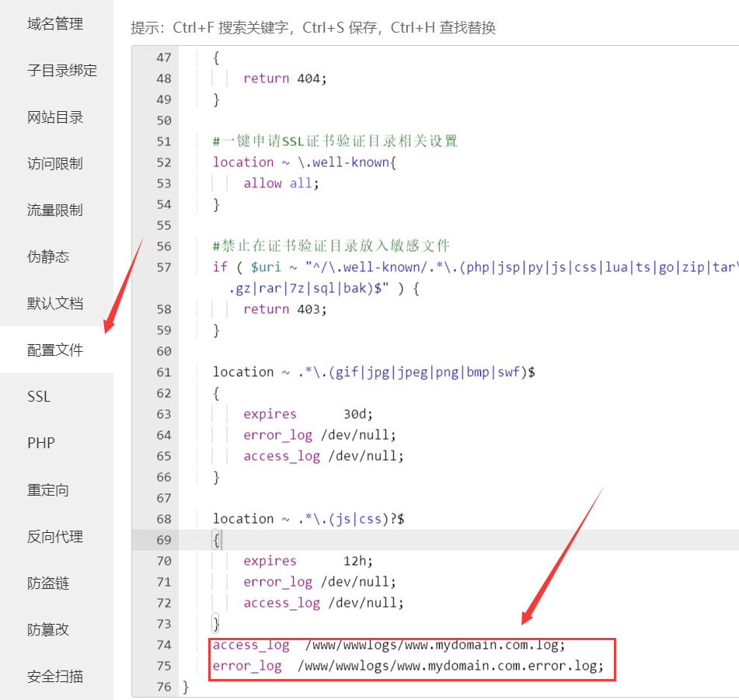The height and width of the screenshot is (700, 739).
Task: Click closing brace on line 76
Action: coord(186,687)
